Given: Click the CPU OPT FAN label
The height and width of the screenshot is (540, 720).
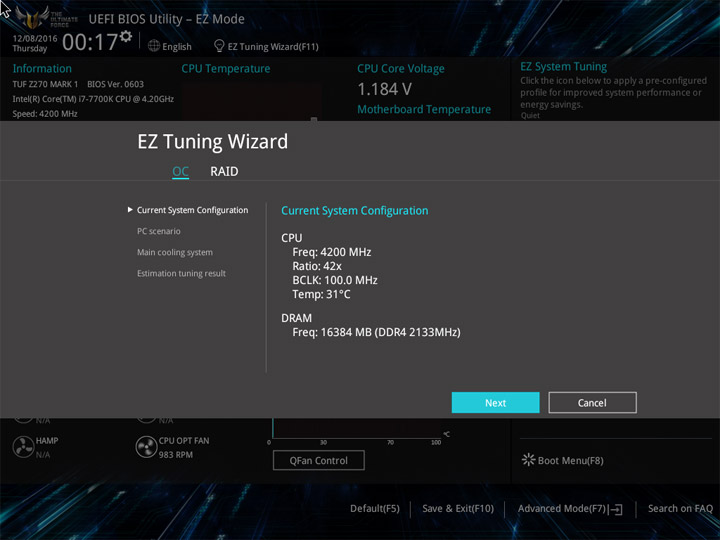Looking at the screenshot, I should point(184,440).
